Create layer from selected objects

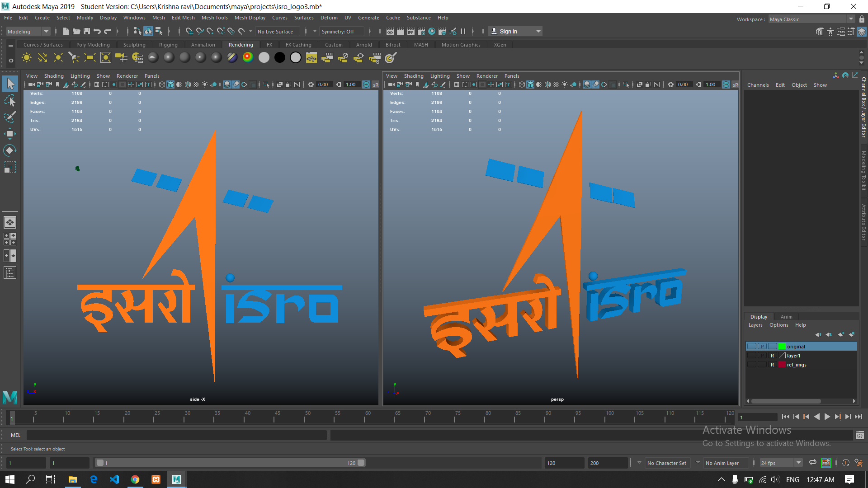coord(852,334)
